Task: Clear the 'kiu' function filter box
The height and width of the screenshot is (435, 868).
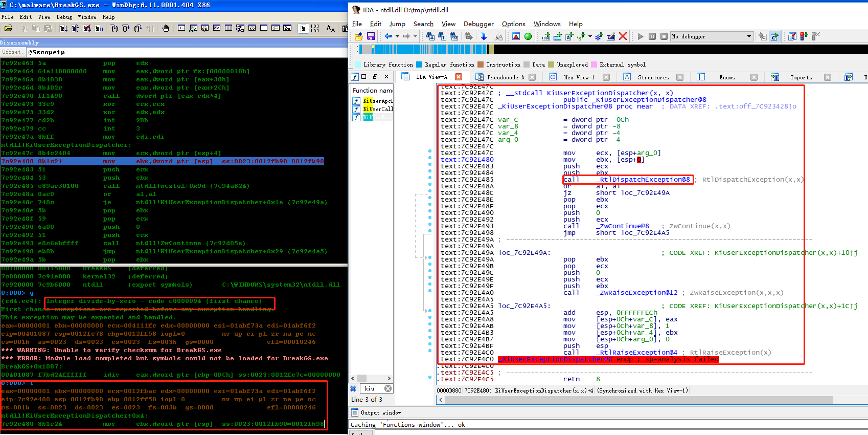Action: point(388,388)
